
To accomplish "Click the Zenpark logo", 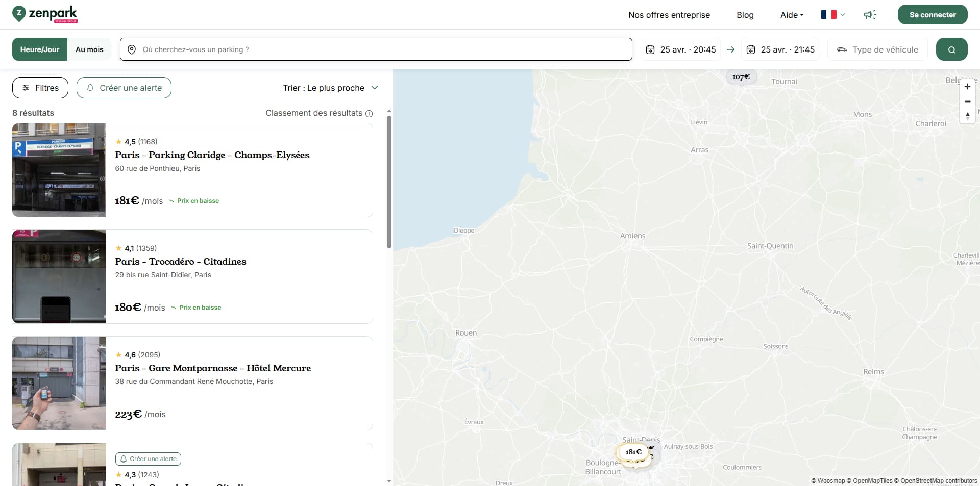I will point(45,14).
